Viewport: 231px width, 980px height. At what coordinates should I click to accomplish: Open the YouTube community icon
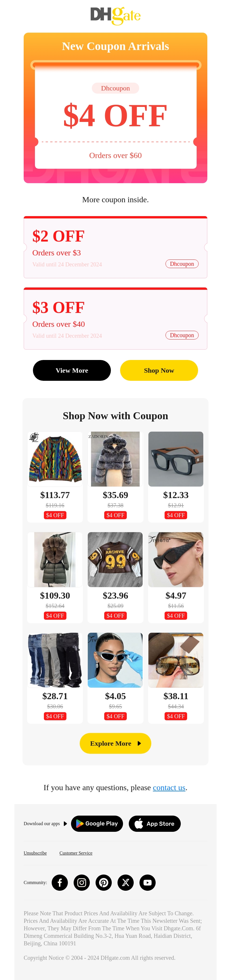click(148, 882)
